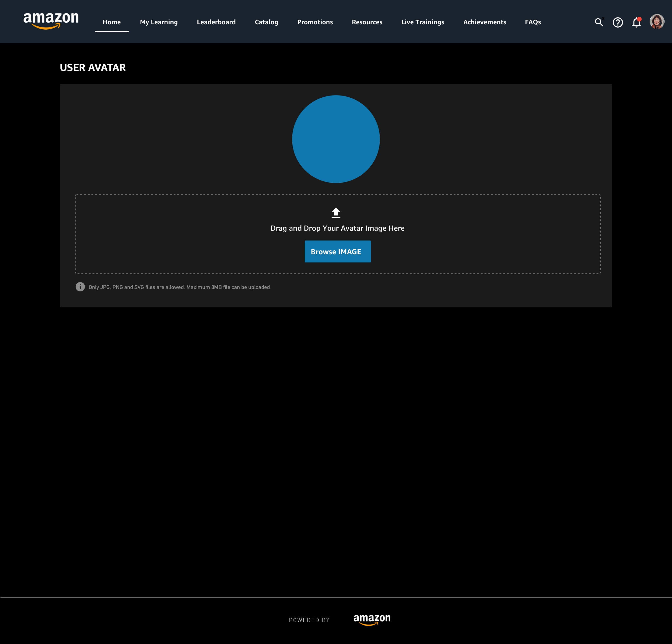Open My Learning section

pyautogui.click(x=159, y=22)
